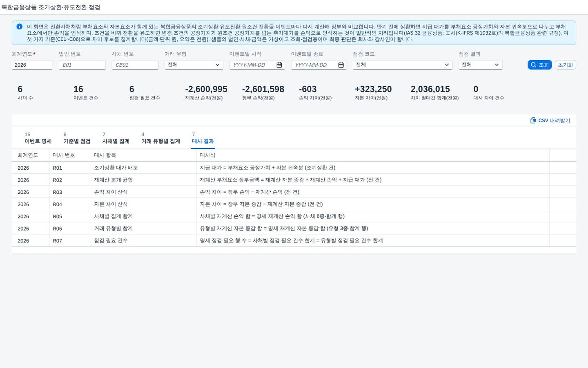Click the CSV export icon
Viewport: 588px width, 368px height.
(533, 120)
